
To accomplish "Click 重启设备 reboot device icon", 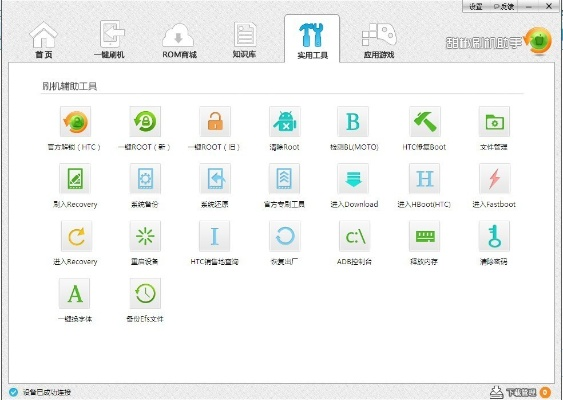I will pyautogui.click(x=145, y=236).
